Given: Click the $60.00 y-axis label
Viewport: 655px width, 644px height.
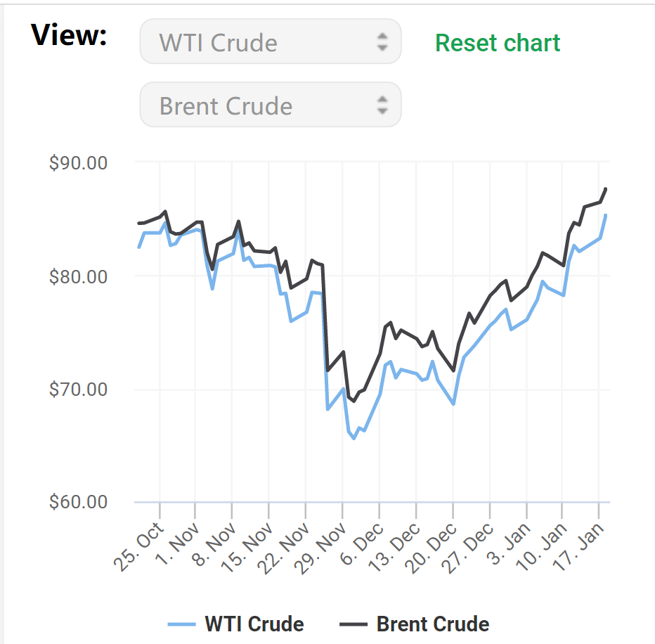Looking at the screenshot, I should coord(78,503).
